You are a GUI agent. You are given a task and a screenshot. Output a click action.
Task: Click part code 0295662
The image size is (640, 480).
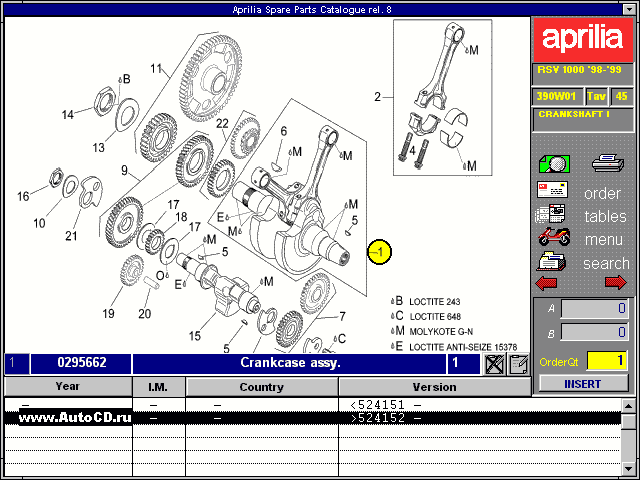pos(82,362)
